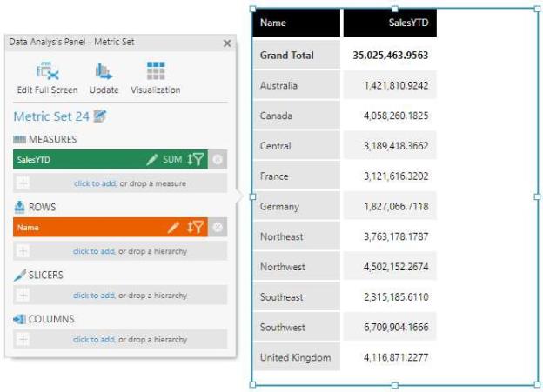Edit the Name row hierarchy with pencil
This screenshot has height=392, width=543.
click(x=173, y=228)
